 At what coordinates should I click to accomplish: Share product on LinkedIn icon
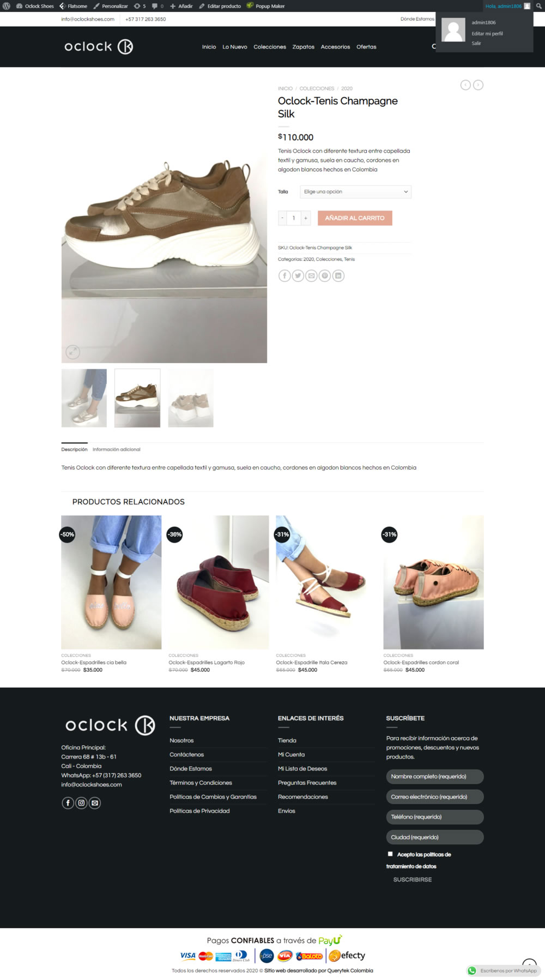point(338,276)
